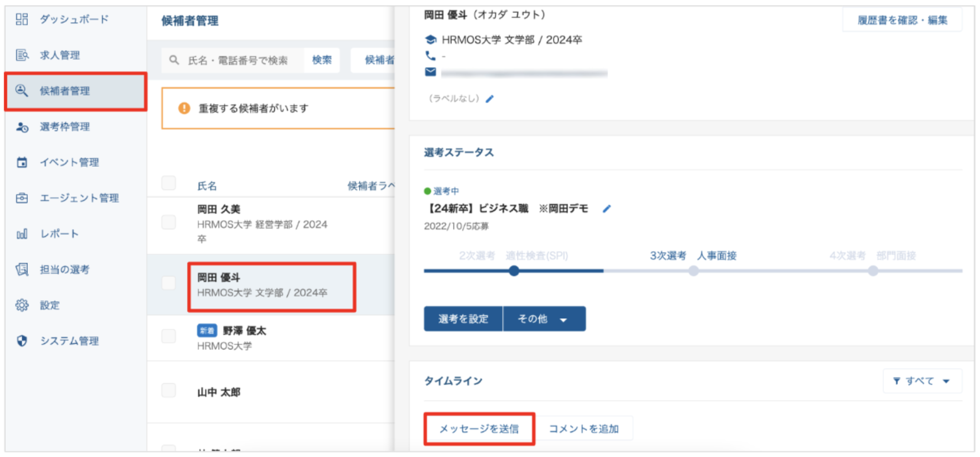980x457 pixels.
Task: Open reports bar chart icon
Action: (22, 234)
